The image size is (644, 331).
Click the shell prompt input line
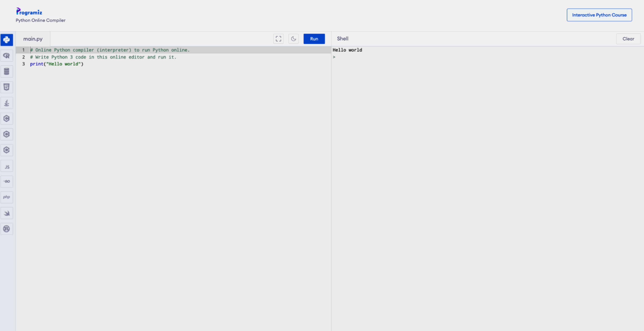click(x=488, y=57)
